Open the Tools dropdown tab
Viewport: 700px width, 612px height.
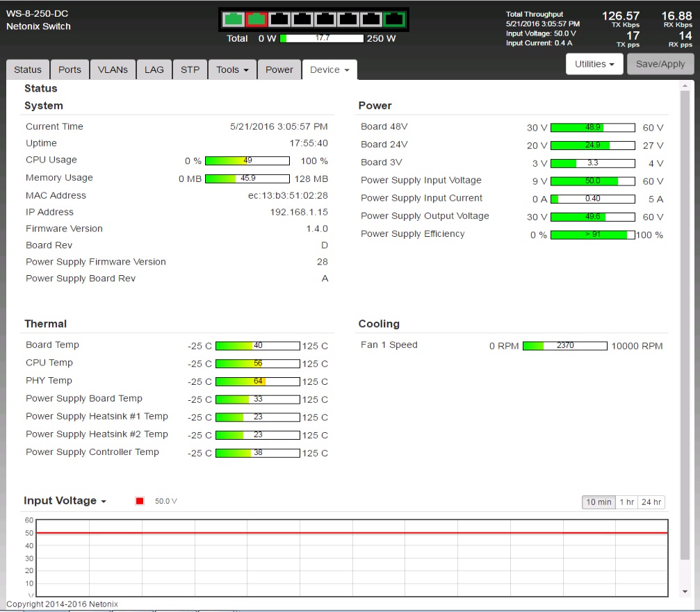232,69
